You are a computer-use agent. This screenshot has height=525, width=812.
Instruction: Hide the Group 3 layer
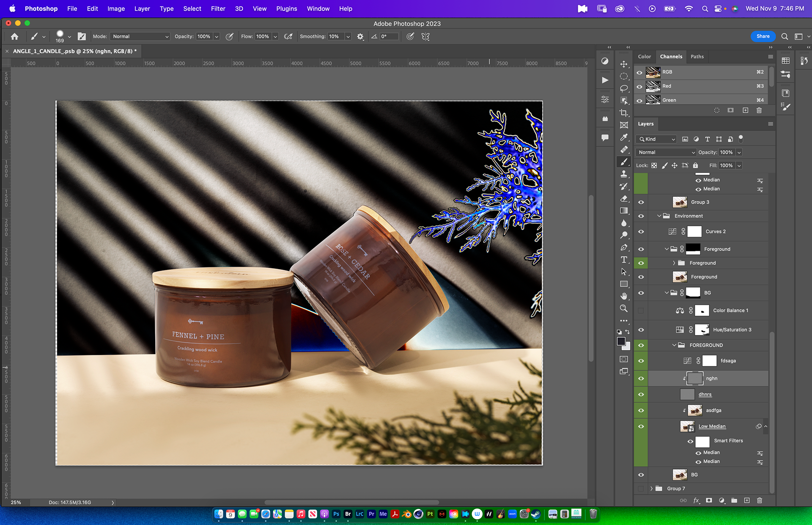[x=641, y=202]
